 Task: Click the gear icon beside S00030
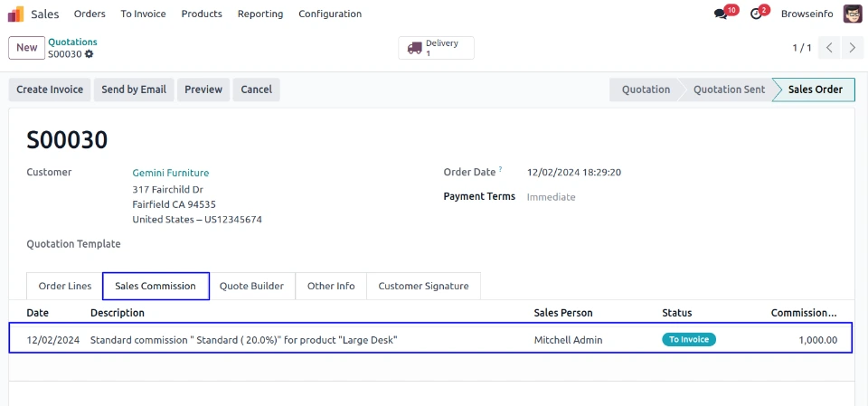(x=90, y=54)
